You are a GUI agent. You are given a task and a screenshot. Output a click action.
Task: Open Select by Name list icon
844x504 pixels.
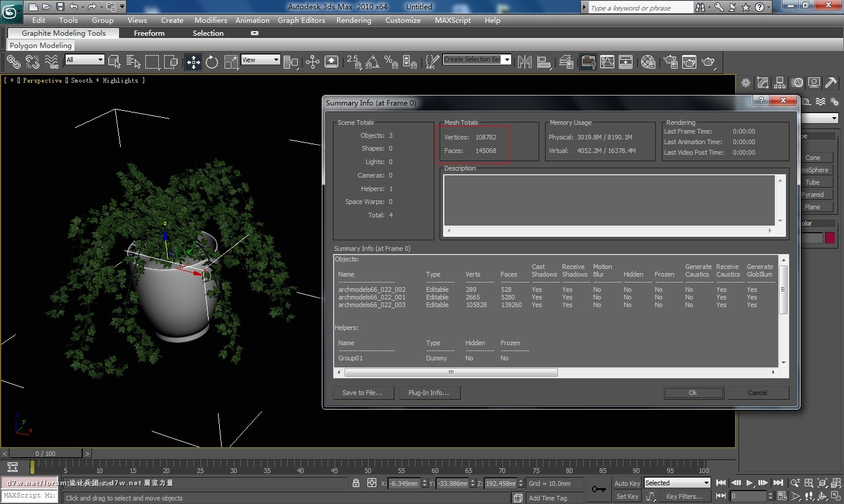(x=133, y=62)
